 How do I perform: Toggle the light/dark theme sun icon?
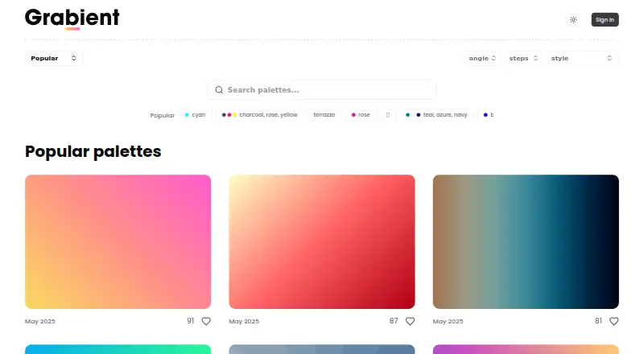(573, 20)
